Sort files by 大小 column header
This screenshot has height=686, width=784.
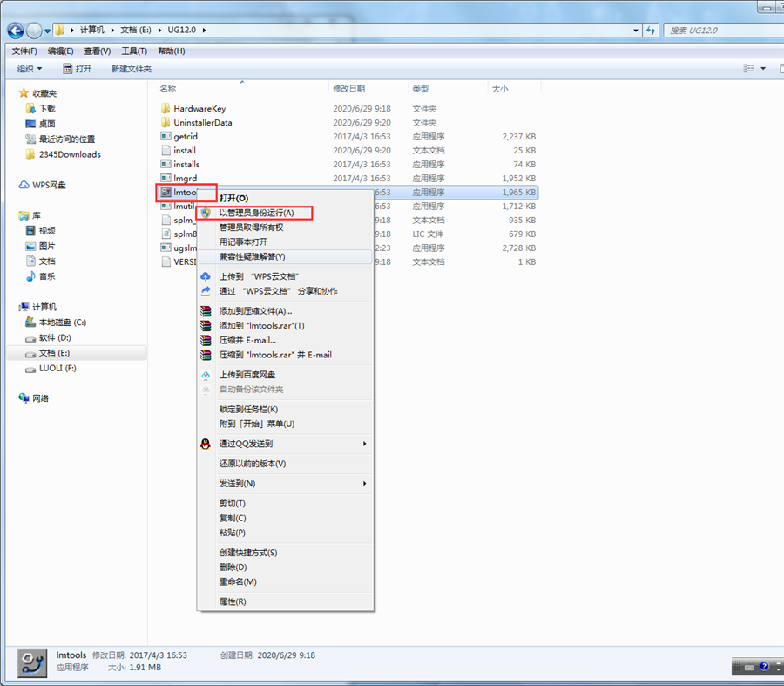tap(500, 89)
